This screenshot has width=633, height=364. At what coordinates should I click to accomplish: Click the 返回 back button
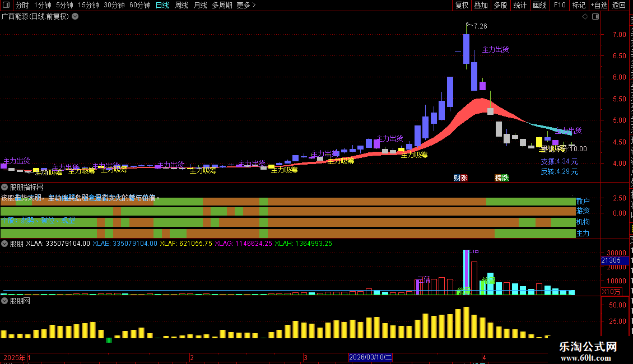pos(619,5)
